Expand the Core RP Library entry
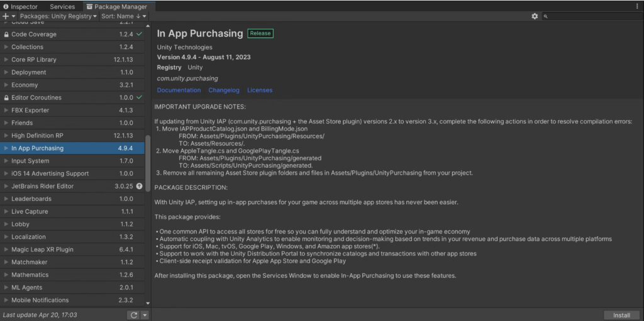Viewport: 644px width, 321px height. [x=6, y=60]
